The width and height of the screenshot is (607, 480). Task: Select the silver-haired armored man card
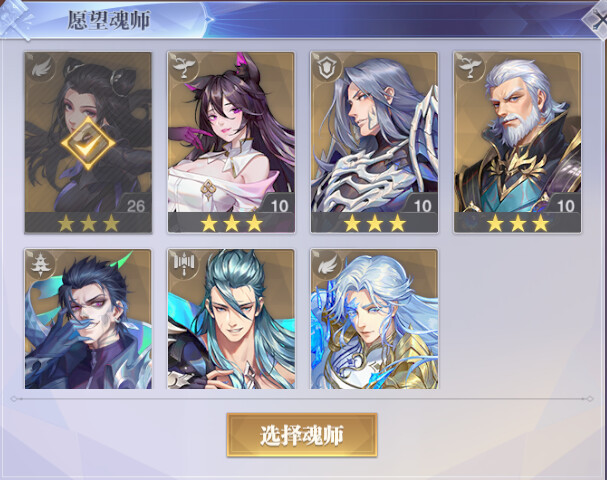[374, 142]
